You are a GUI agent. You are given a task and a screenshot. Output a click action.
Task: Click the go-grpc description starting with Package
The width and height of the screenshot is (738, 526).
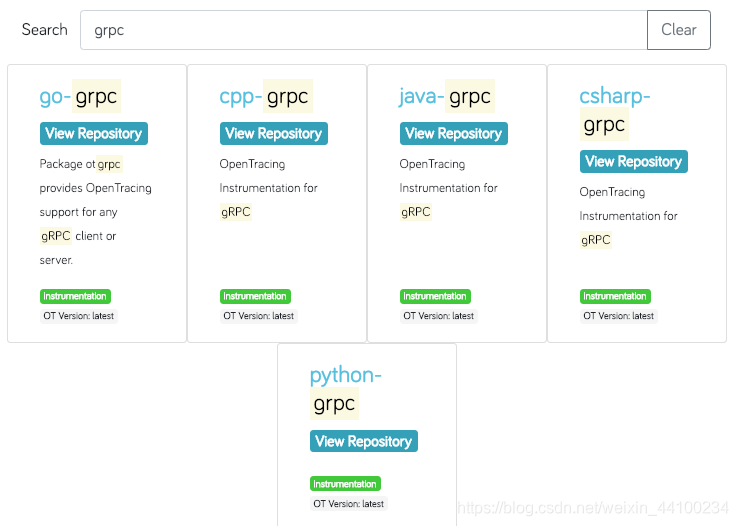point(96,212)
